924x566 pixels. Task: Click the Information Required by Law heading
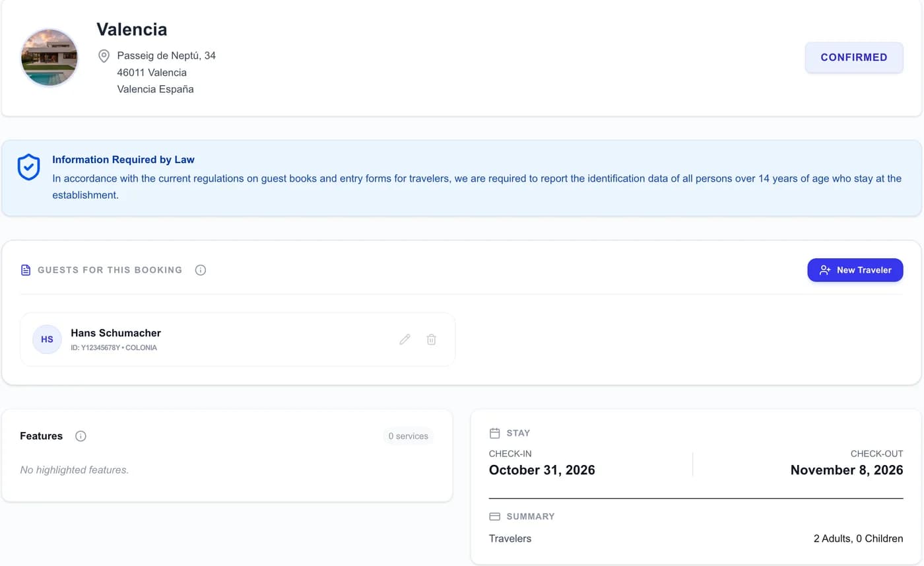123,160
